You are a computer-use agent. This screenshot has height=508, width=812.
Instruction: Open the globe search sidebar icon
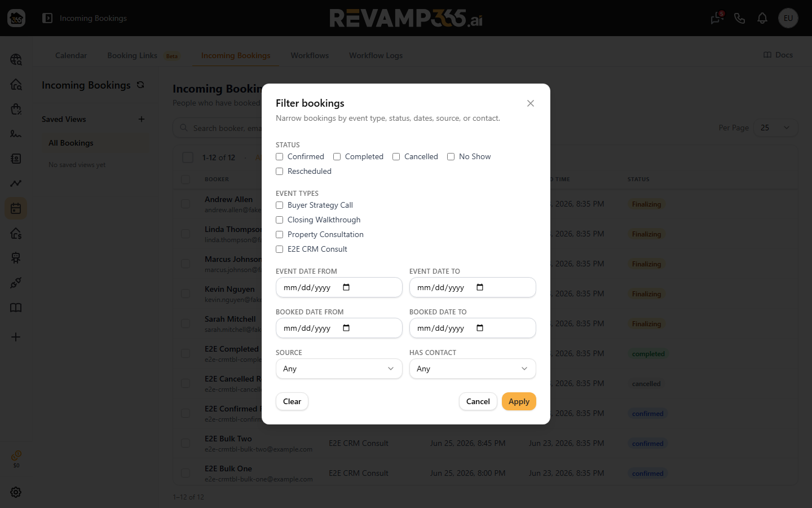coord(16,59)
